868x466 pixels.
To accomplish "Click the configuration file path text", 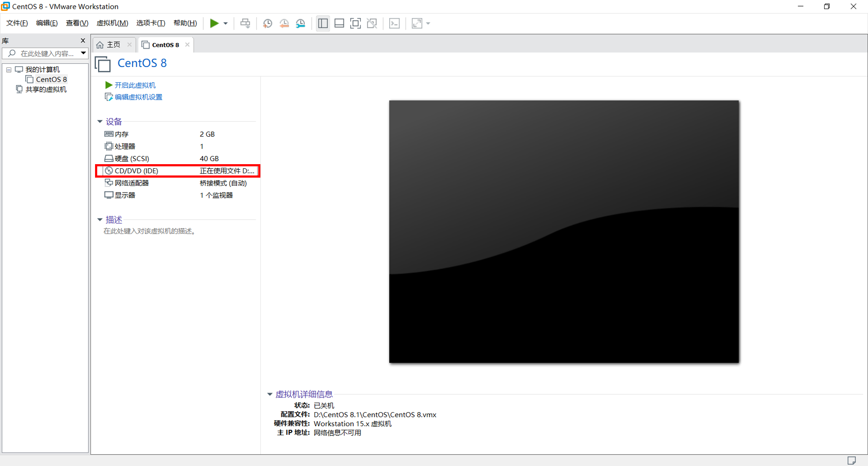I will [375, 415].
